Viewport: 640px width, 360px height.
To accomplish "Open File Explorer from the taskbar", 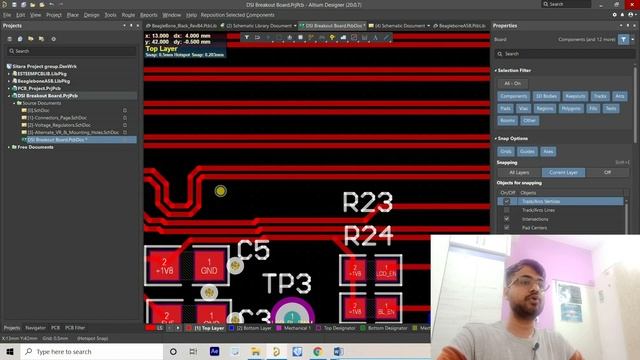I will coord(256,351).
